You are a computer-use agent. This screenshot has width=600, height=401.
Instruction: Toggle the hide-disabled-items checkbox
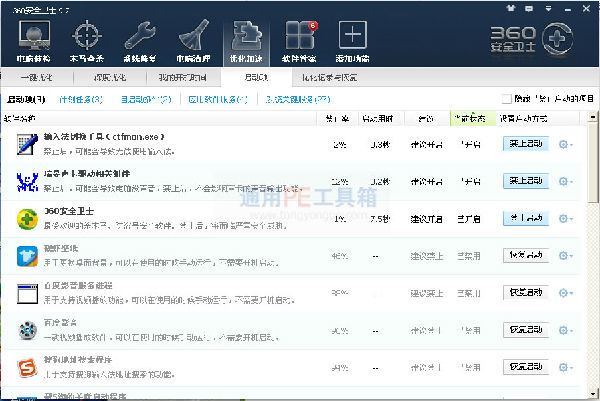tap(507, 99)
